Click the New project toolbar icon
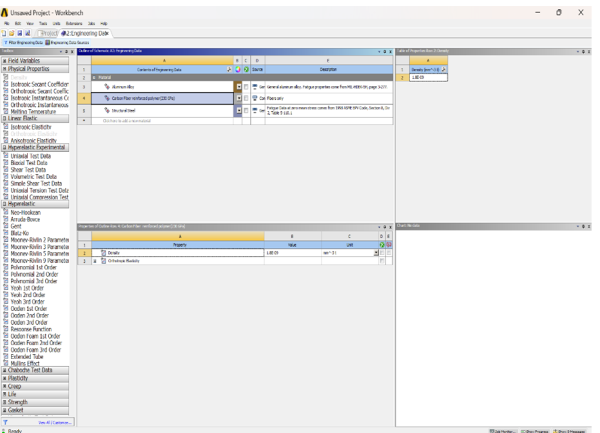The height and width of the screenshot is (433, 600). [x=4, y=33]
